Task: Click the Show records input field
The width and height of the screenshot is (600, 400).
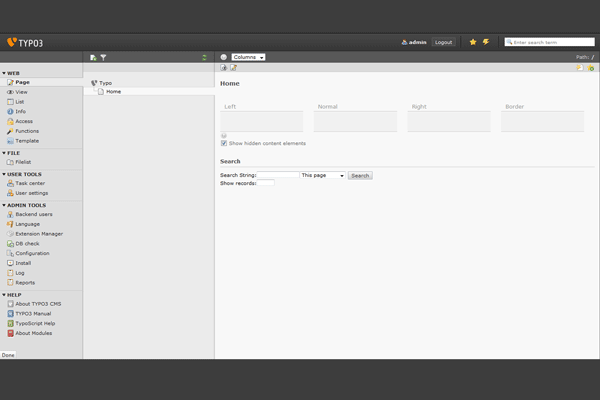Action: 266,183
